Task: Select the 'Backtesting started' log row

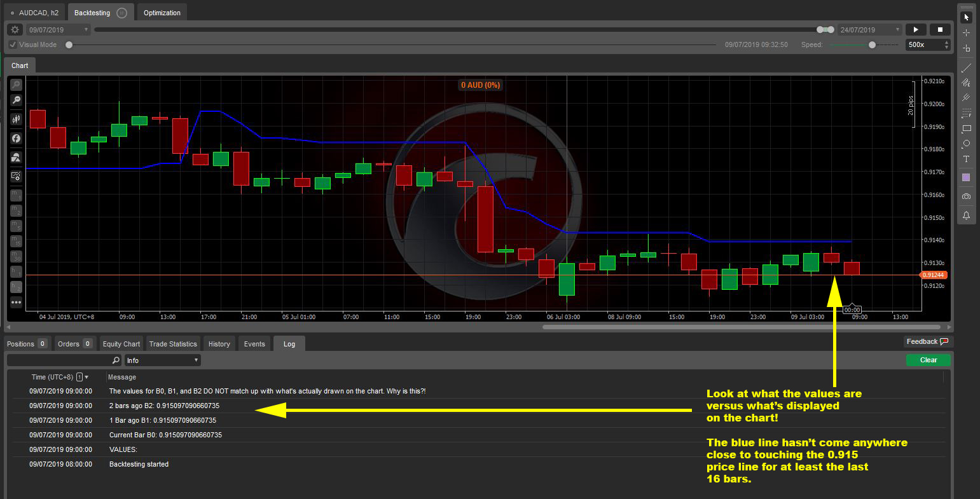Action: point(479,464)
